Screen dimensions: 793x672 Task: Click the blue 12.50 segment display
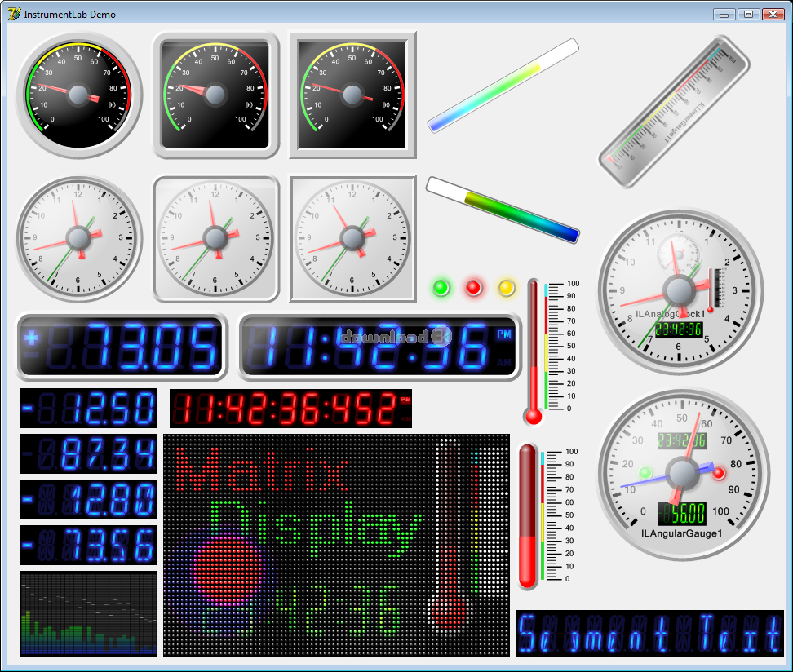click(x=88, y=408)
